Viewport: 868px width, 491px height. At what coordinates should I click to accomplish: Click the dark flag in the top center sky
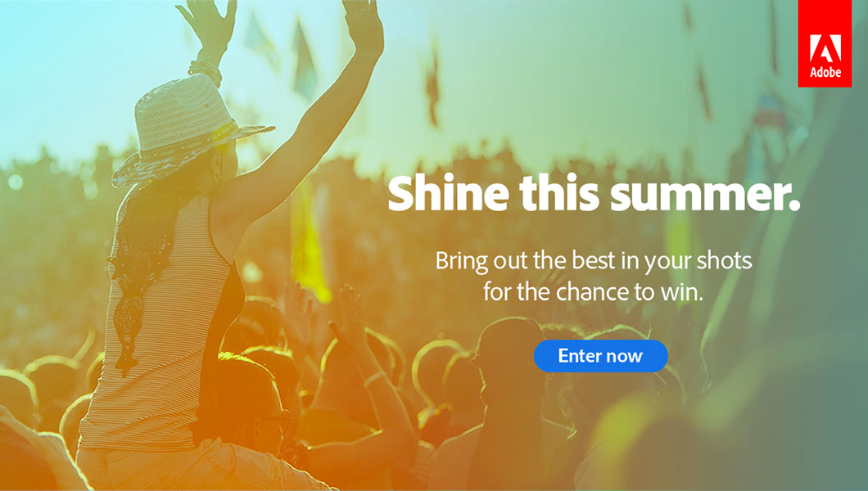point(432,86)
